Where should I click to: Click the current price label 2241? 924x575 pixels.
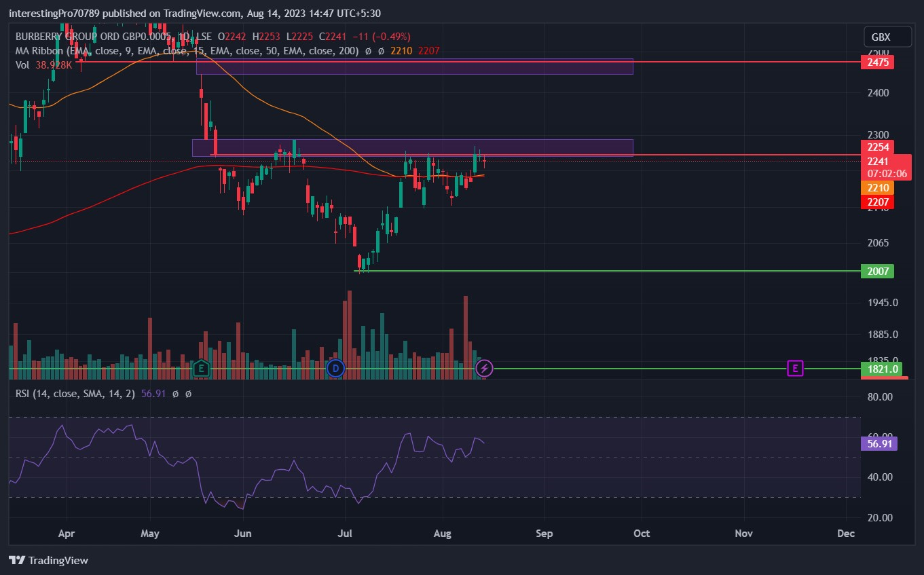(877, 161)
